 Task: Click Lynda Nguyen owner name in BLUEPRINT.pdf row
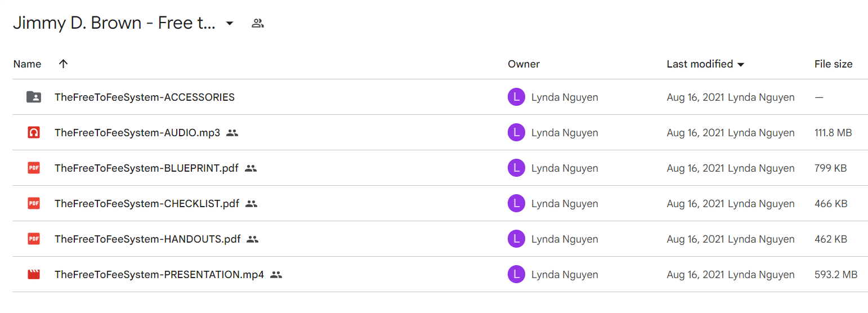click(565, 168)
